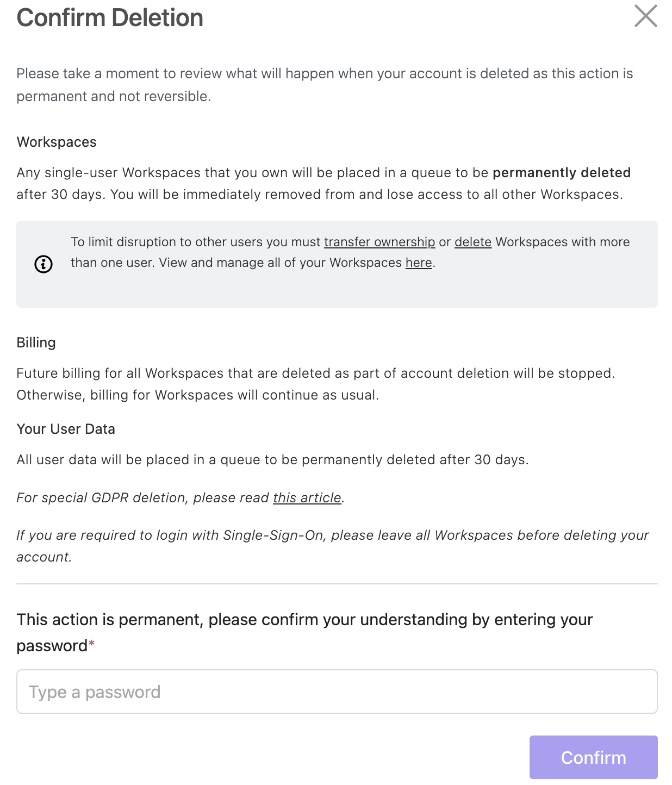Click the info circle icon

(43, 264)
